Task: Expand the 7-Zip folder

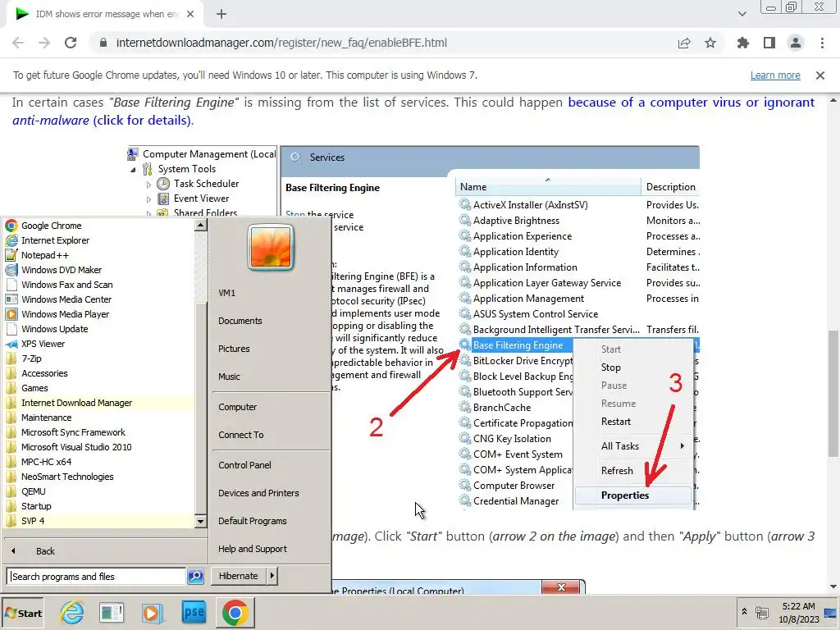Action: coord(32,358)
